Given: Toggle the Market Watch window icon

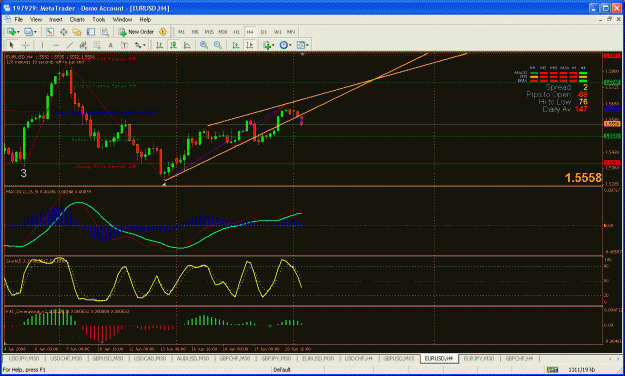Looking at the screenshot, I should (50, 32).
